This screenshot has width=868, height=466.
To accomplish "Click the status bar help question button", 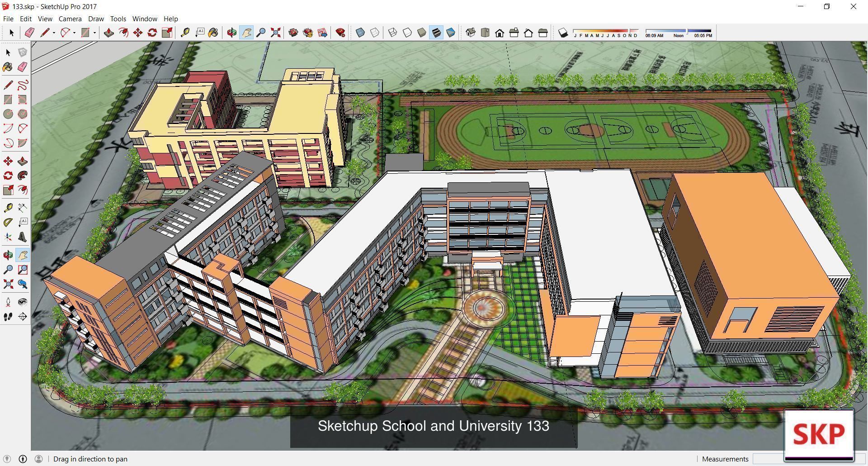I will point(23,459).
